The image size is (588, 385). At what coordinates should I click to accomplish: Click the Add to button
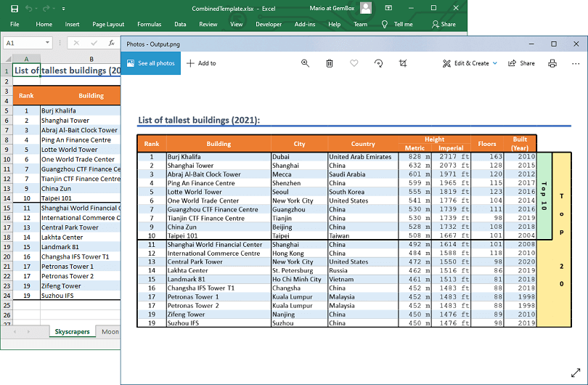click(201, 63)
